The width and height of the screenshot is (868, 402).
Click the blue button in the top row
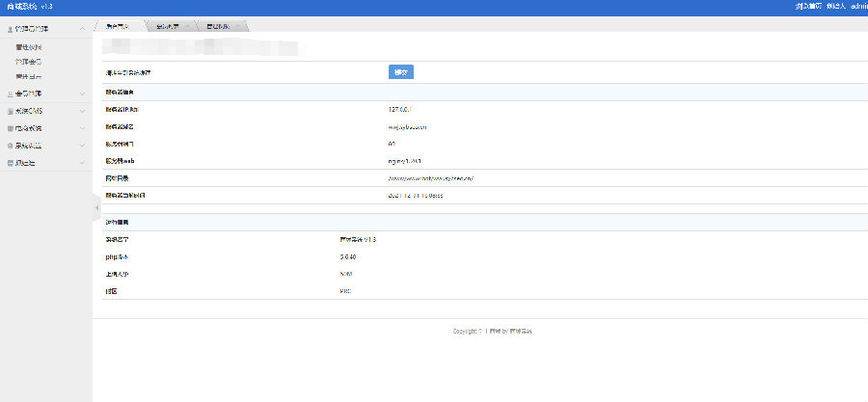click(x=401, y=72)
